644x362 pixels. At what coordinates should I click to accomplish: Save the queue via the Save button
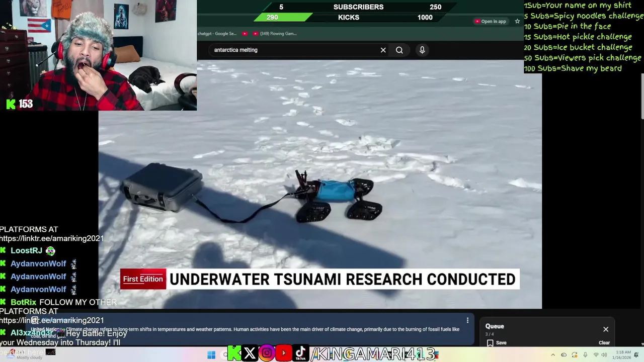(497, 343)
